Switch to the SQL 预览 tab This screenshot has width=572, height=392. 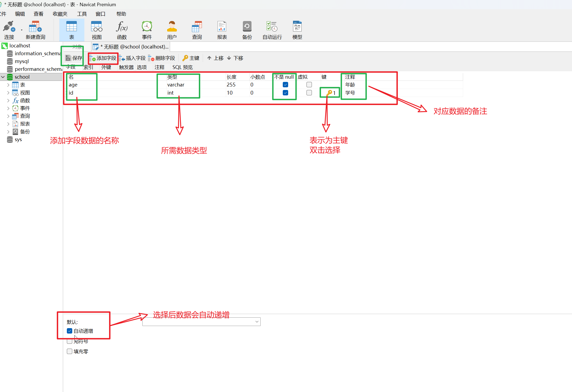(182, 67)
